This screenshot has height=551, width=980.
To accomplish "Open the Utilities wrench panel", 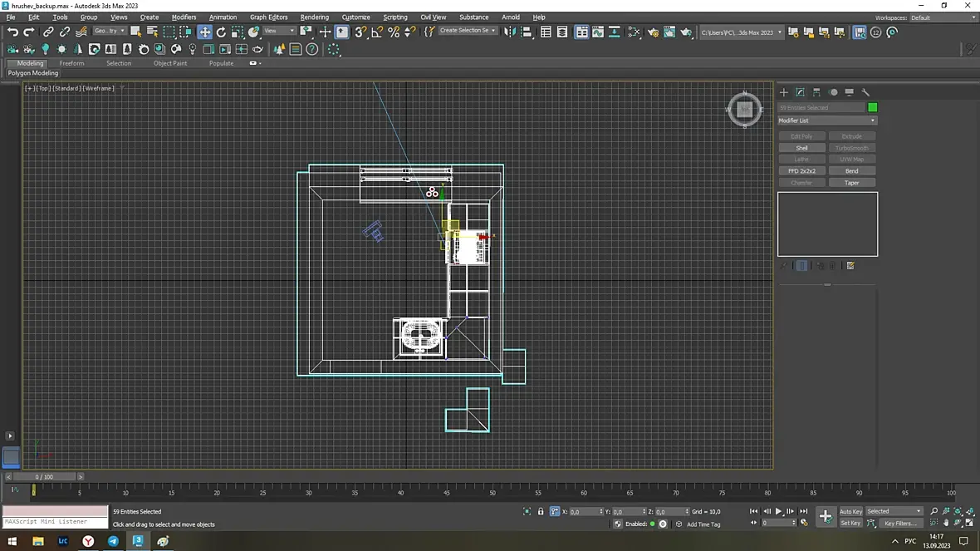I will pos(865,92).
